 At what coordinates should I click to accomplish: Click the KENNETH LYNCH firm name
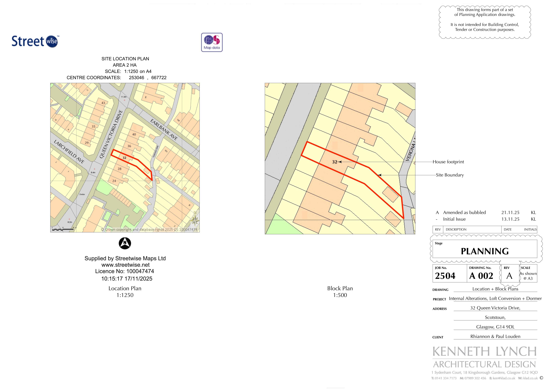(x=484, y=352)
